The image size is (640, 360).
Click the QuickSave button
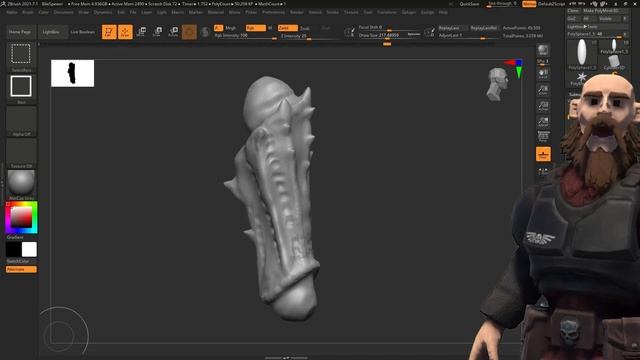[469, 4]
